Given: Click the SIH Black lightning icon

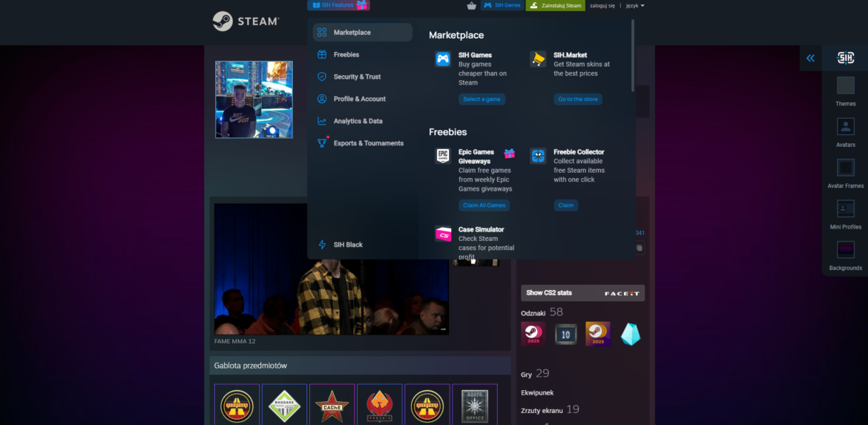Looking at the screenshot, I should tap(322, 244).
